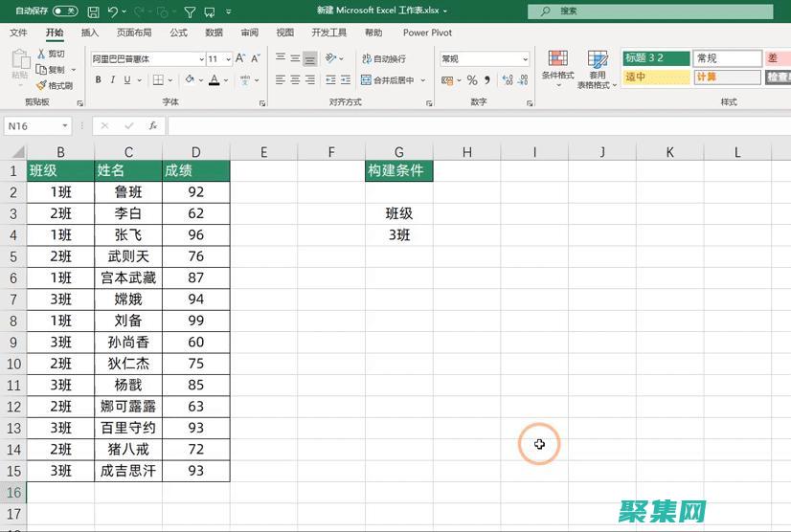Open the Format as Table (套用表格格式) menu
Viewport: 791px width, 532px height.
pos(598,70)
